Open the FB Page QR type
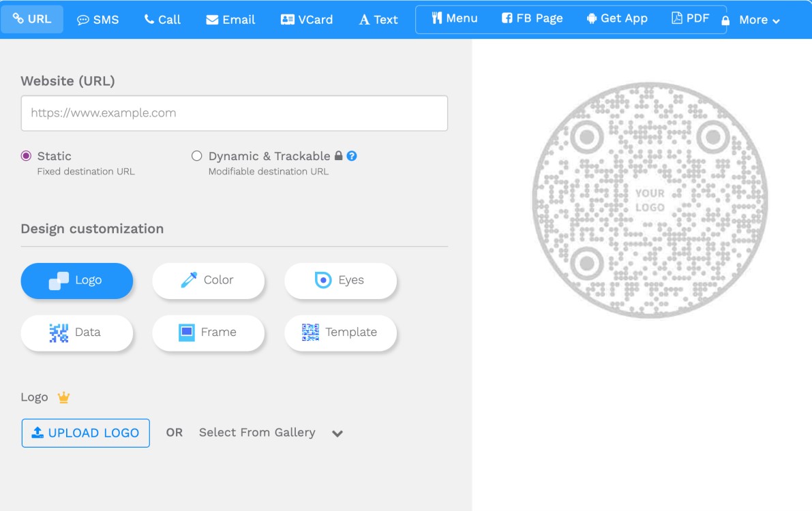812x511 pixels. point(532,18)
